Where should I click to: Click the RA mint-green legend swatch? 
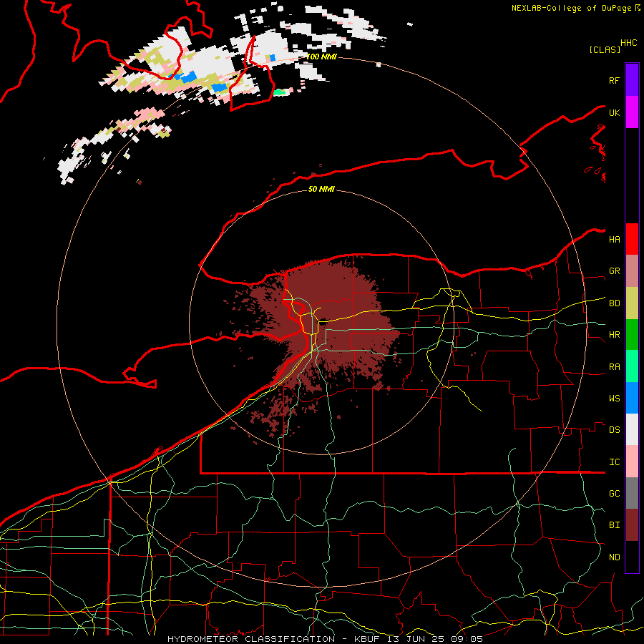[632, 366]
